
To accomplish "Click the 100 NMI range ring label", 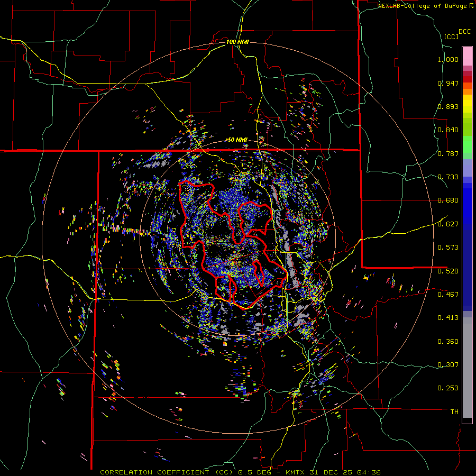I will [x=237, y=42].
